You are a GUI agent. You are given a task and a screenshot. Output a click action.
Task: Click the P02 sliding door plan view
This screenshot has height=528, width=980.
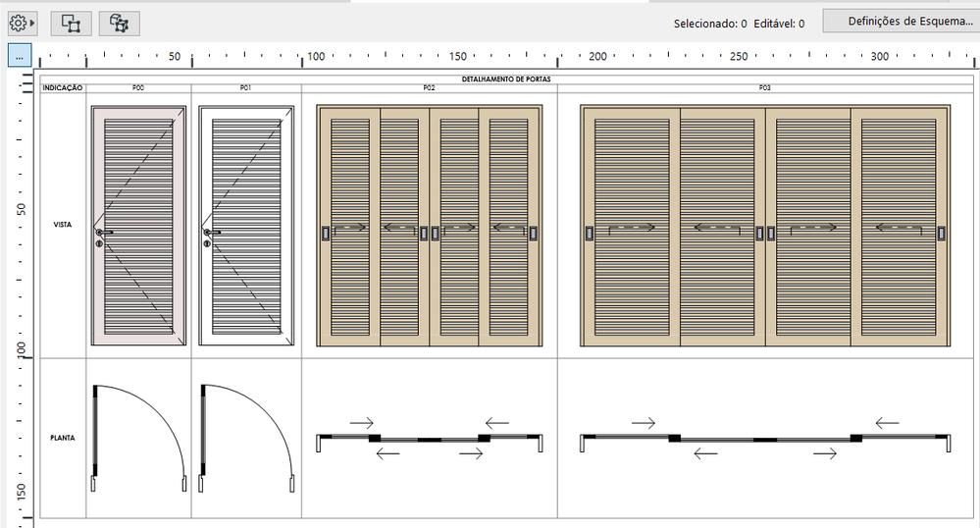[430, 438]
